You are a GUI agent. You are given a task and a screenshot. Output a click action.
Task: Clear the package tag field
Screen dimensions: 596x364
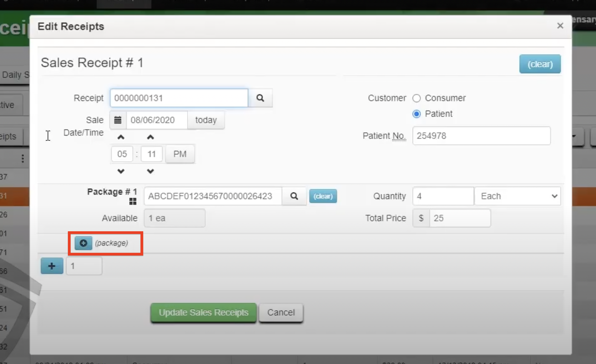tap(323, 196)
